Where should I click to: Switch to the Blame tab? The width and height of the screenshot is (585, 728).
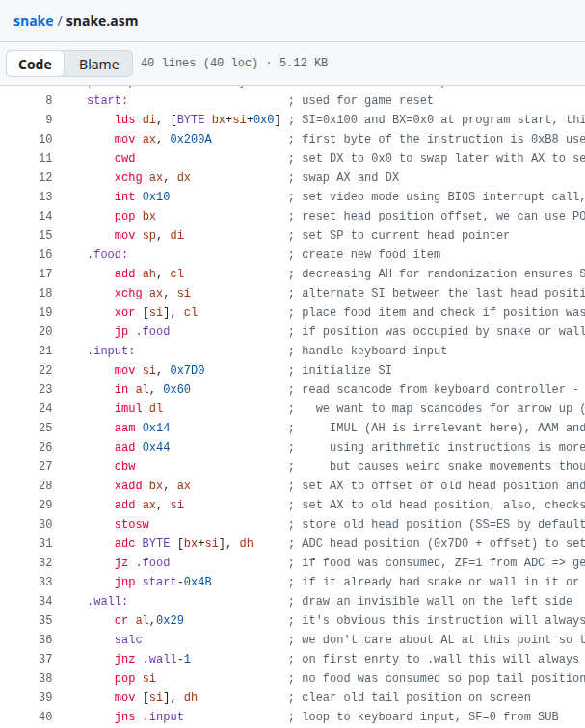pos(98,65)
